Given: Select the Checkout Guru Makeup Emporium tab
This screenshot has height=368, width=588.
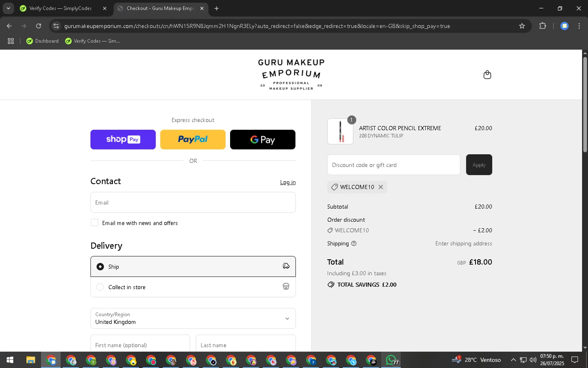Looking at the screenshot, I should (x=160, y=8).
